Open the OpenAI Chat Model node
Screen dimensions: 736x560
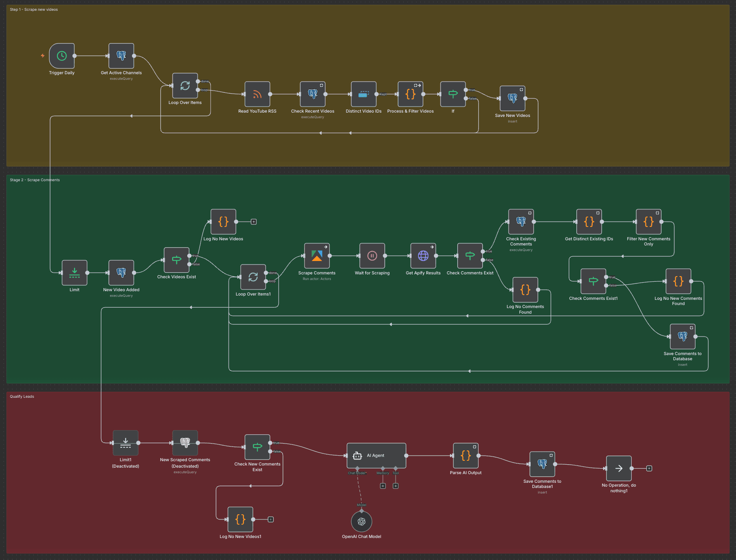[x=362, y=521]
